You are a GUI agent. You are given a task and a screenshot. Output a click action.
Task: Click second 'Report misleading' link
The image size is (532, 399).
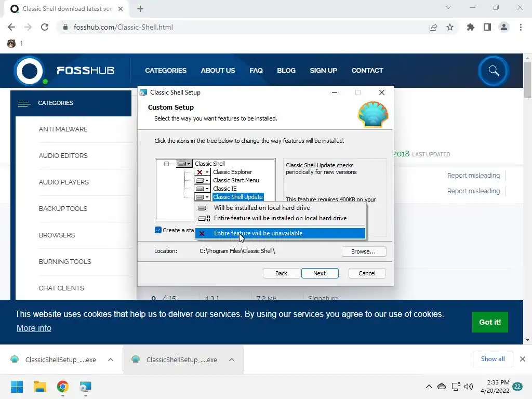coord(473,191)
